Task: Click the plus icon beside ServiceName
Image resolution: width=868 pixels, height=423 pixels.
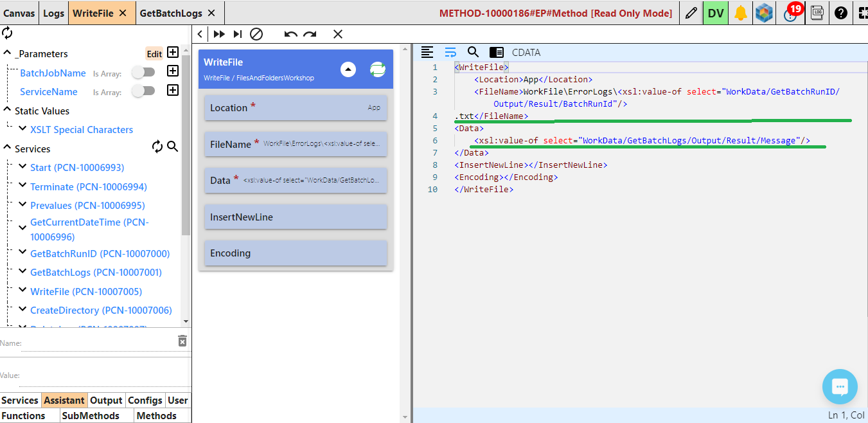Action: point(173,90)
